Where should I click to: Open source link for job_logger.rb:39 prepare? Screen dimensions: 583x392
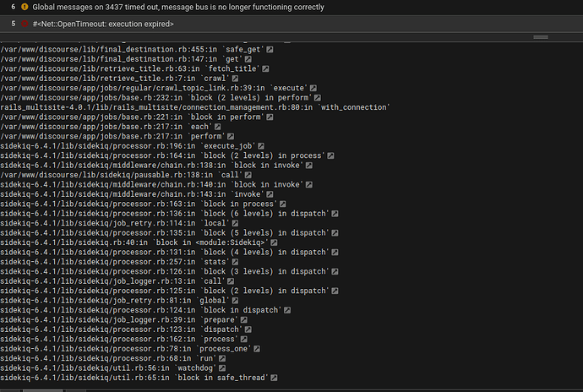pyautogui.click(x=243, y=320)
